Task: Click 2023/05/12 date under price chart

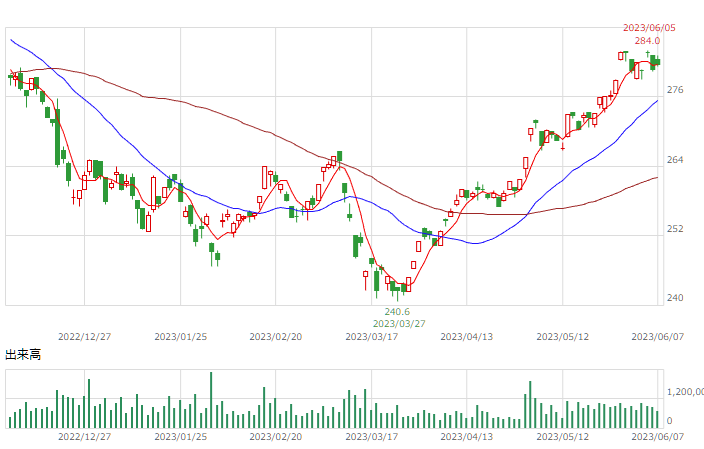Action: click(x=563, y=337)
